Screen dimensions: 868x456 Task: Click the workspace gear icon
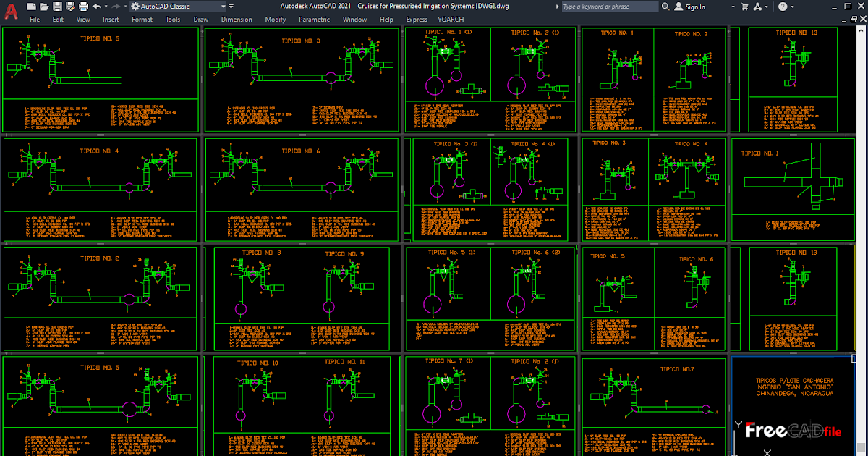tap(136, 7)
